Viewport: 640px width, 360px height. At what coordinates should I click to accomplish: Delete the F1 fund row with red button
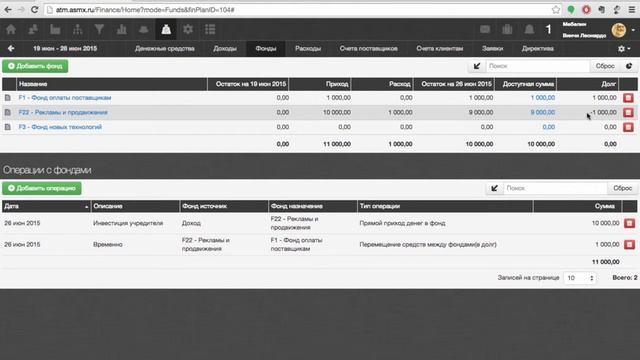(628, 98)
